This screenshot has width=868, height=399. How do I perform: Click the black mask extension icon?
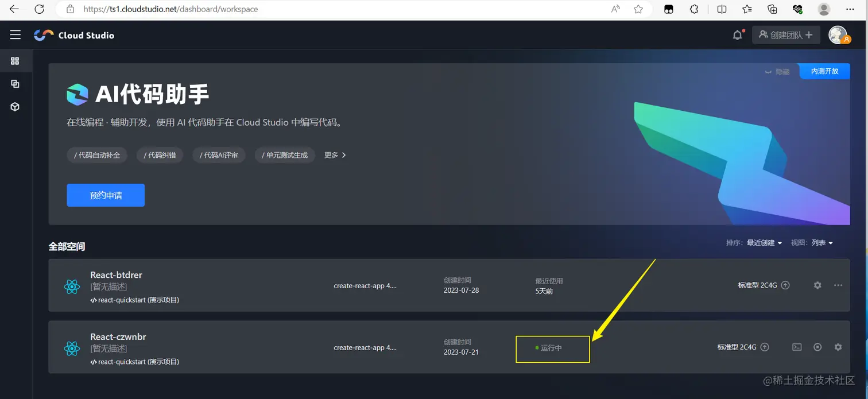coord(669,9)
